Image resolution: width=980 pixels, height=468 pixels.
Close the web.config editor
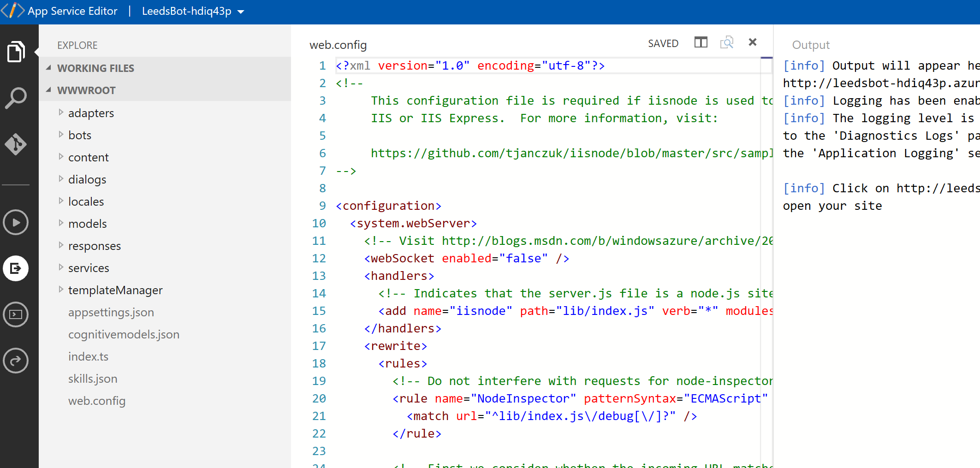tap(752, 42)
